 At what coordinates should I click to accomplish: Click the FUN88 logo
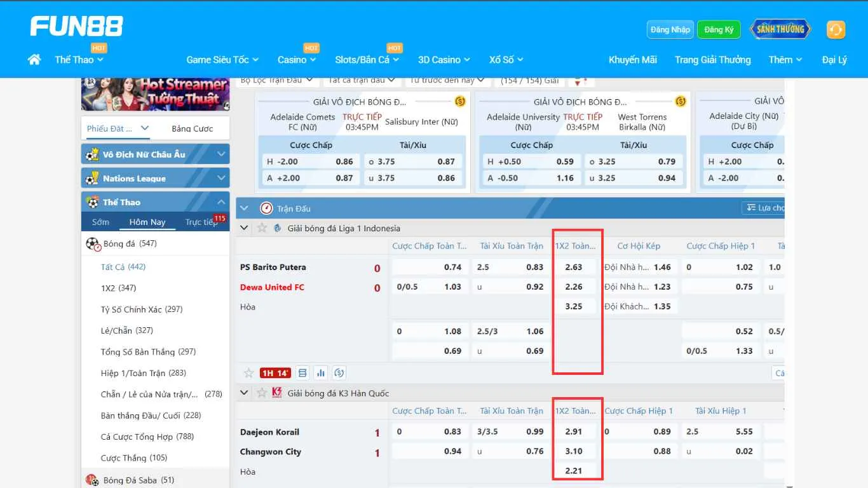point(76,27)
